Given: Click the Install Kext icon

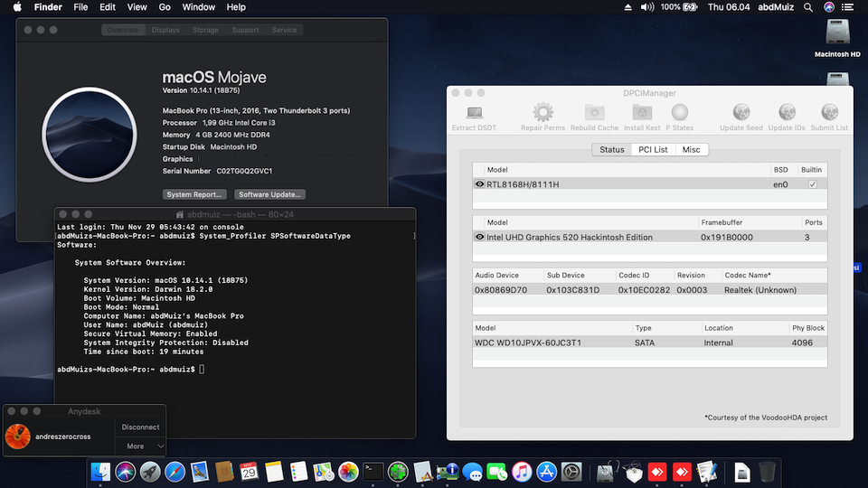Looking at the screenshot, I should click(642, 114).
